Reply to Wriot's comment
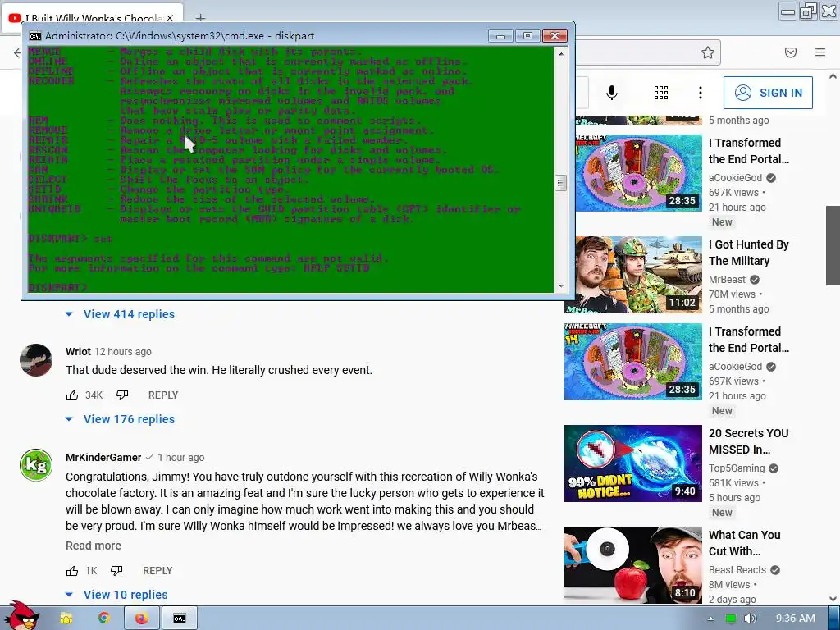The width and height of the screenshot is (840, 630). pyautogui.click(x=163, y=395)
